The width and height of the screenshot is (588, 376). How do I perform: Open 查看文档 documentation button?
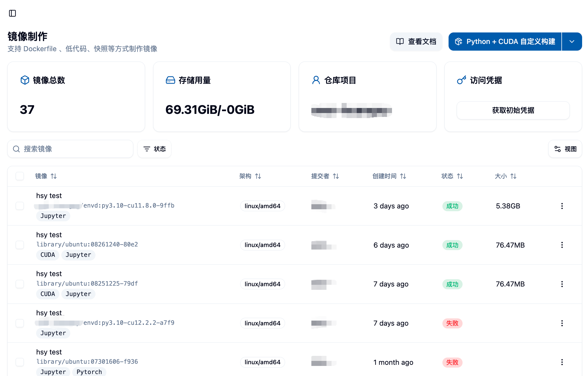[416, 42]
